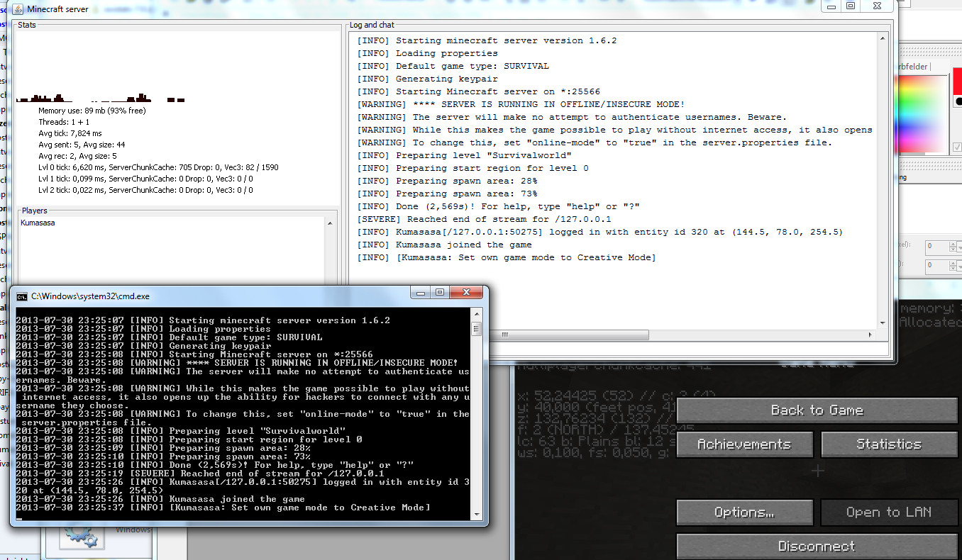Click the "Starting Minecraft server on *:25566" server log line
Image resolution: width=962 pixels, height=560 pixels.
point(478,91)
